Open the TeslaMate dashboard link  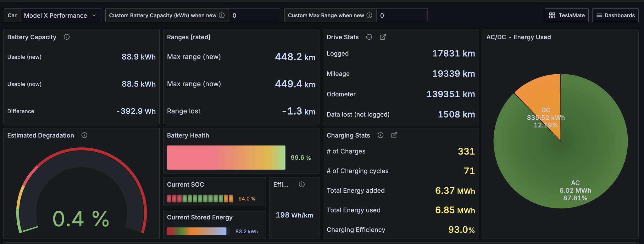click(x=567, y=15)
